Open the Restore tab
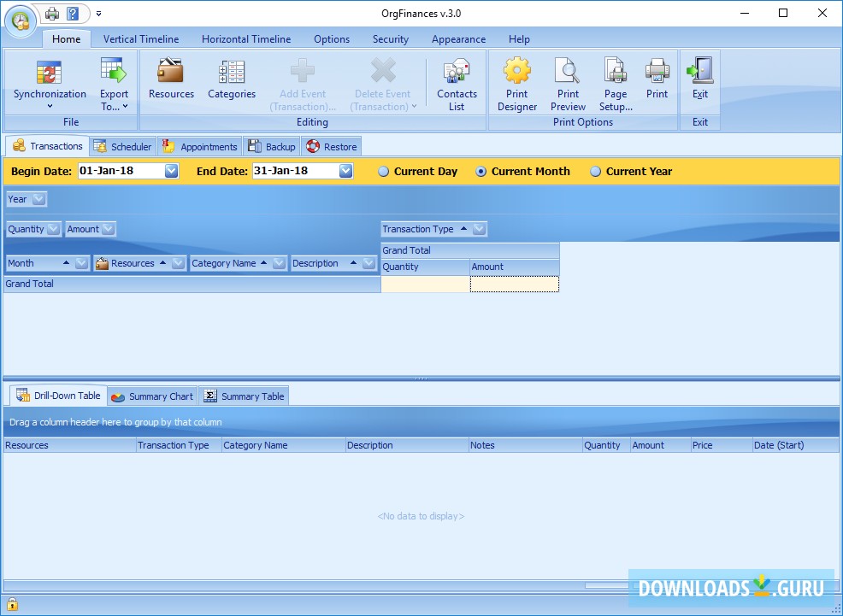Image resolution: width=843 pixels, height=616 pixels. (x=331, y=147)
